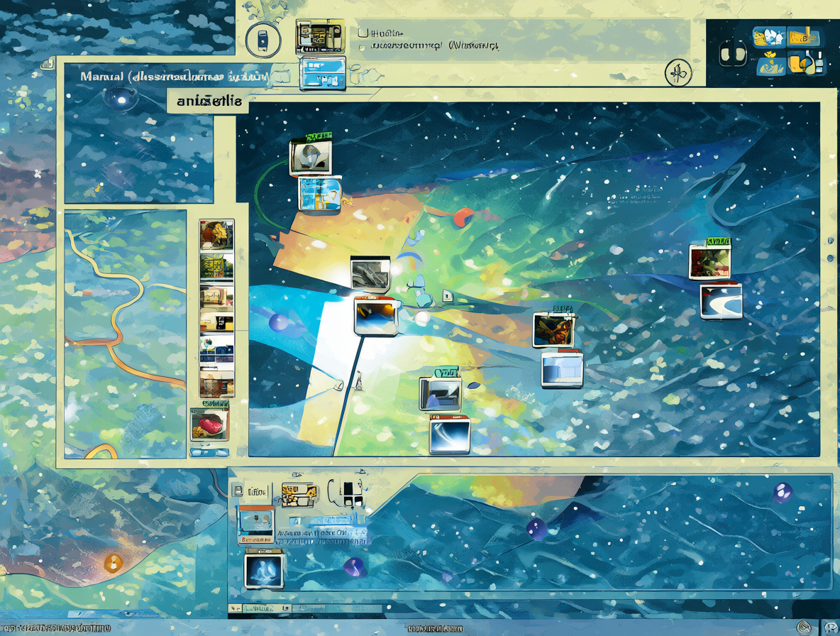This screenshot has width=840, height=636.
Task: Click the circular device icon in the top bar
Action: click(x=263, y=40)
